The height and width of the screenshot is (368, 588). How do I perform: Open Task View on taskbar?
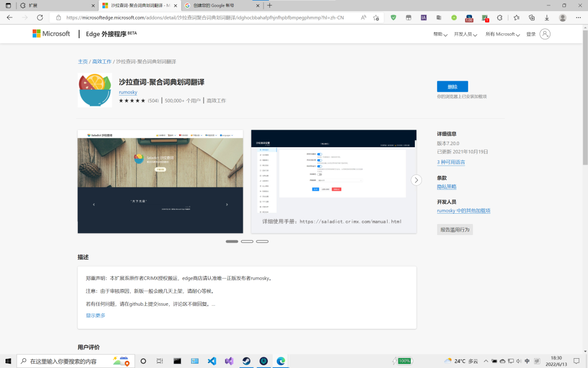point(160,361)
